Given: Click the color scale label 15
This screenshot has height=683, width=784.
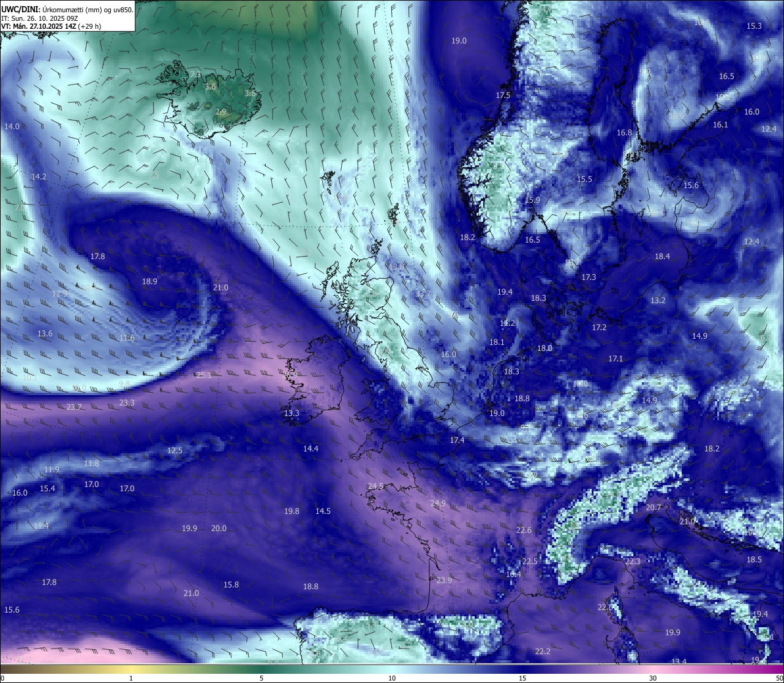Looking at the screenshot, I should point(522,678).
